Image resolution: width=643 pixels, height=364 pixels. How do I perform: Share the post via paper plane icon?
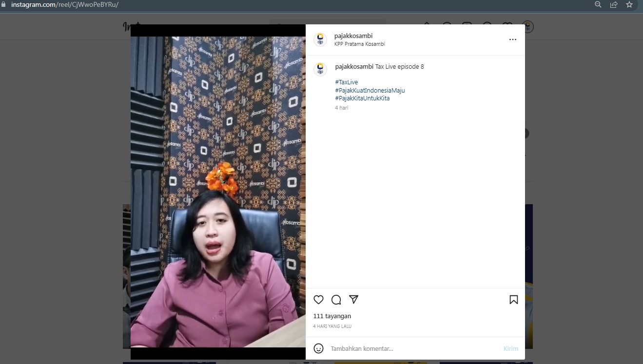tap(354, 300)
